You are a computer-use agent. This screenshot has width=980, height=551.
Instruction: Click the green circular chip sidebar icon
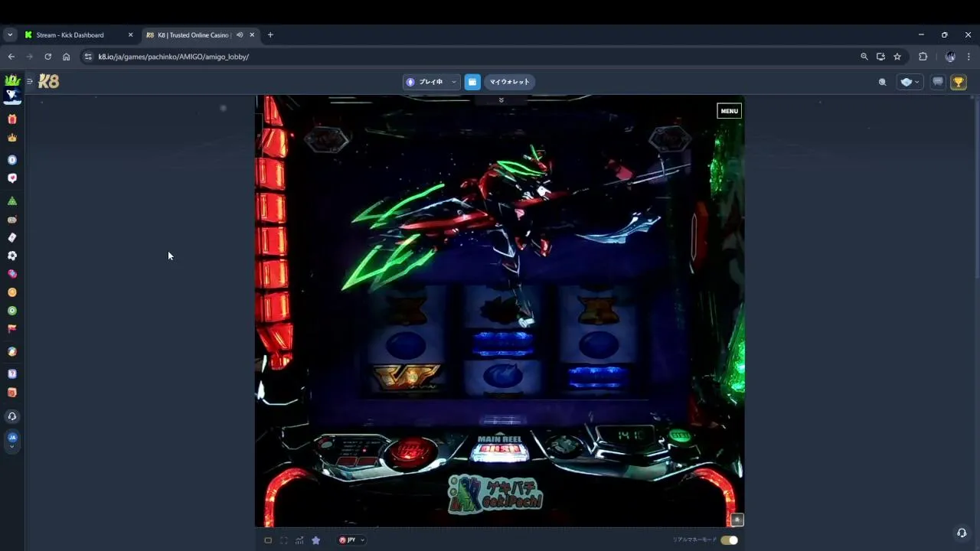(11, 311)
